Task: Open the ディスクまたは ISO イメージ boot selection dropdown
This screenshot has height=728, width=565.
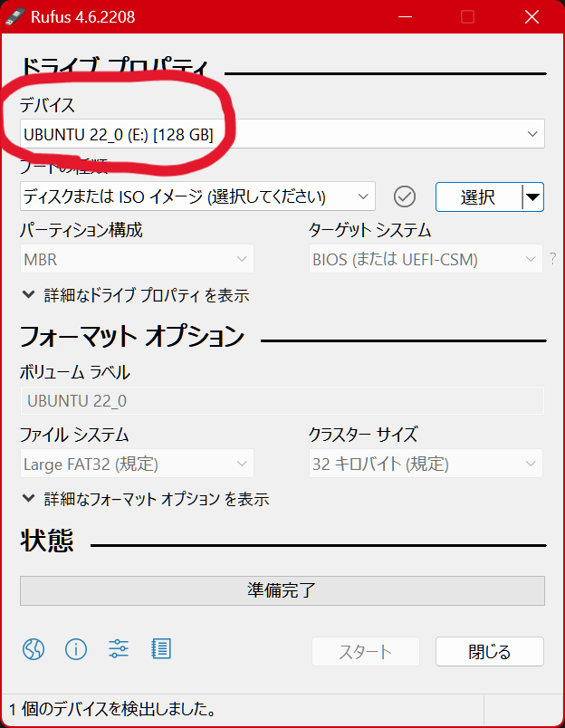Action: pyautogui.click(x=197, y=196)
